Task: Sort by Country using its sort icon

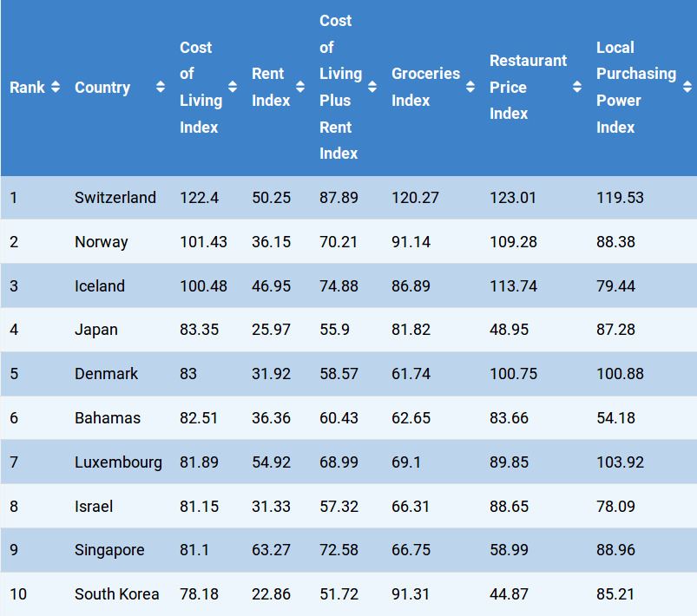Action: pos(161,88)
